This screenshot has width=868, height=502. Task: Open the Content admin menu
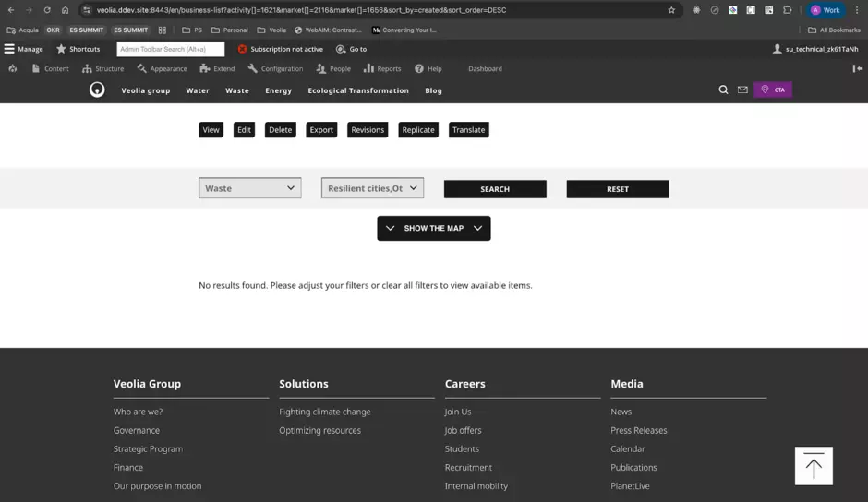[51, 68]
